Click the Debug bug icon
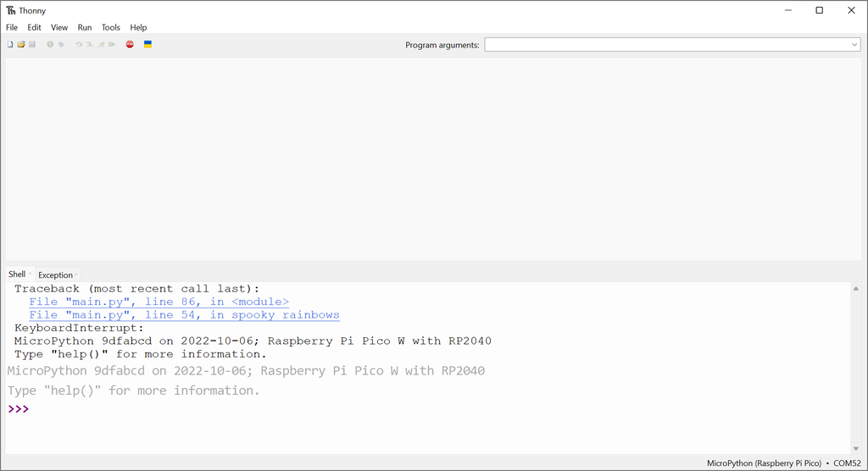 tap(61, 44)
